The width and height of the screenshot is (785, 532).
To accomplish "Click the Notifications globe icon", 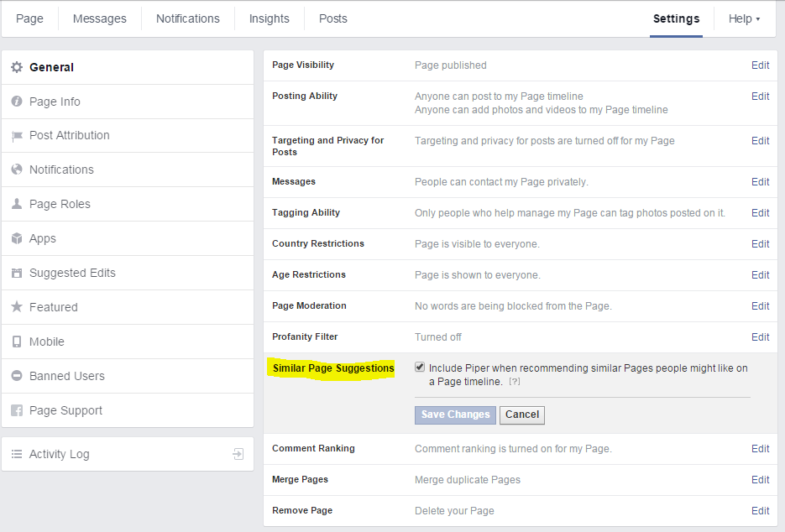I will 17,170.
